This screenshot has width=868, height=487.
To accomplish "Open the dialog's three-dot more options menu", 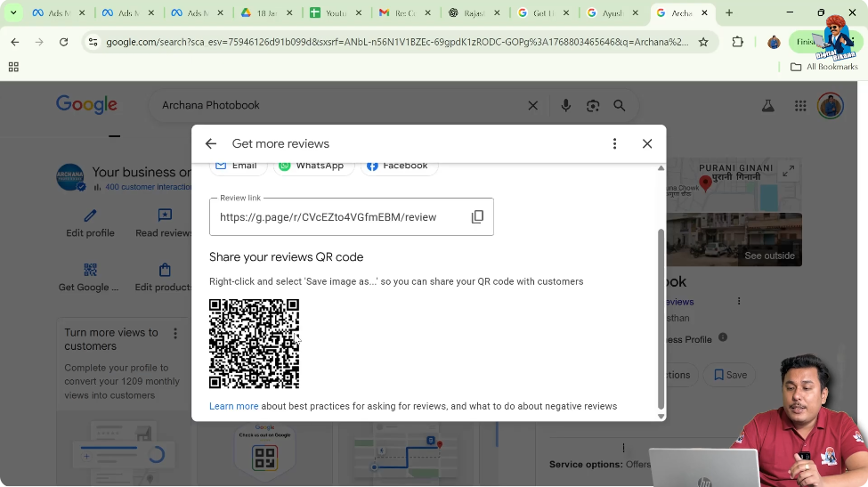I will coord(614,144).
